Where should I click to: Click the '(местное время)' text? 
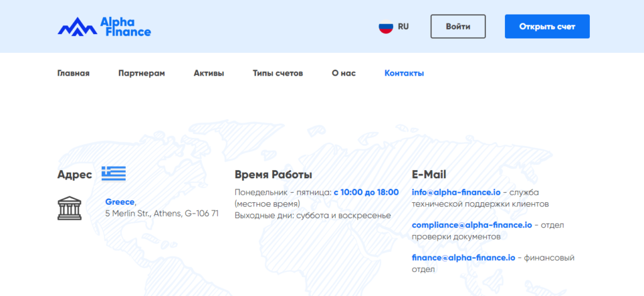coord(267,203)
